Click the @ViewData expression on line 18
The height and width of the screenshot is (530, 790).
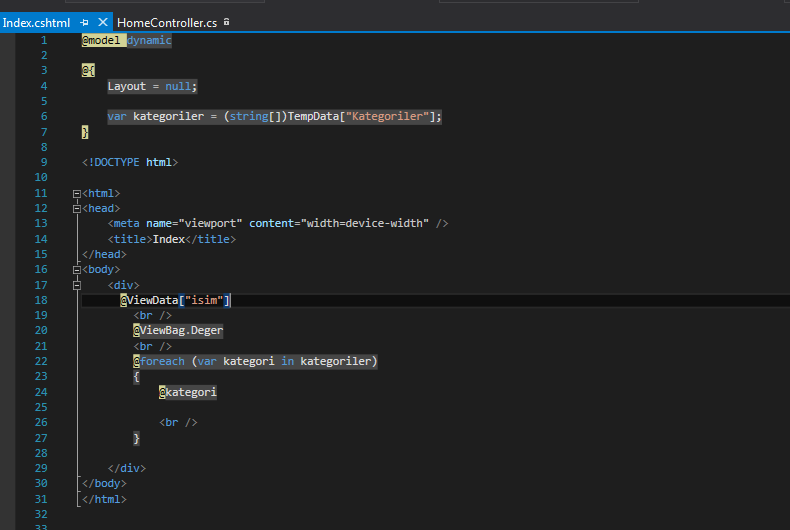175,300
